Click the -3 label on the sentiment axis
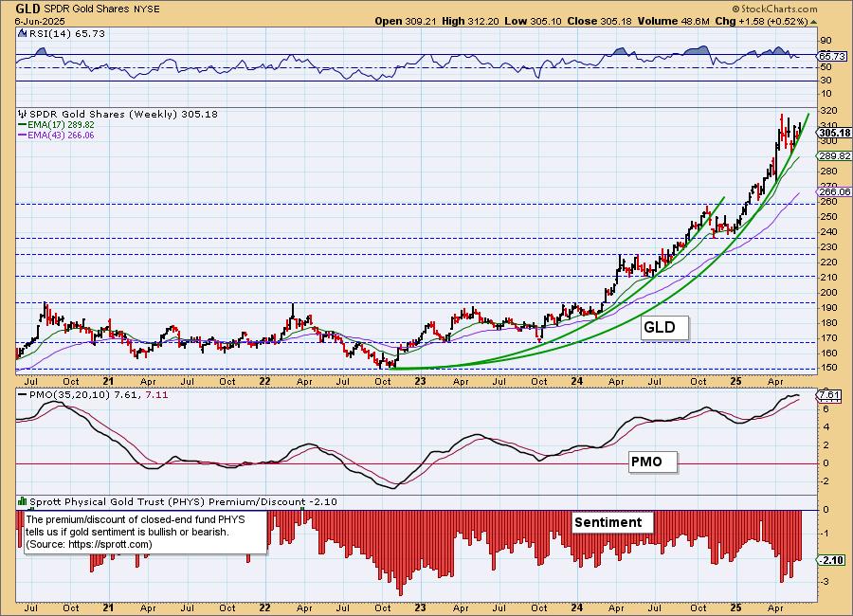This screenshot has width=853, height=616. point(825,582)
